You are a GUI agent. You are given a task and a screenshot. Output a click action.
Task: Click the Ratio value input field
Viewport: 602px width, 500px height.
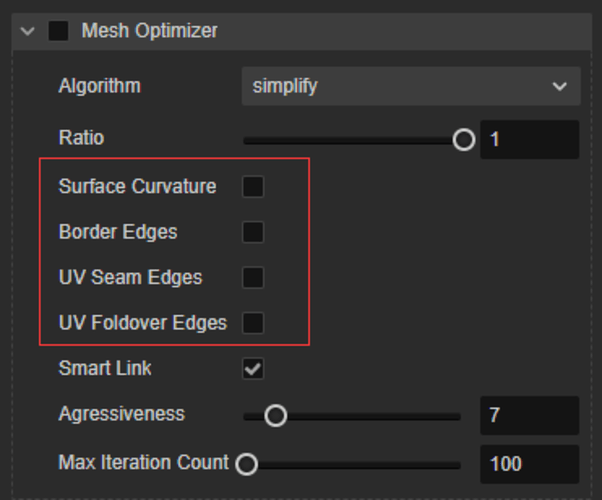pos(529,140)
